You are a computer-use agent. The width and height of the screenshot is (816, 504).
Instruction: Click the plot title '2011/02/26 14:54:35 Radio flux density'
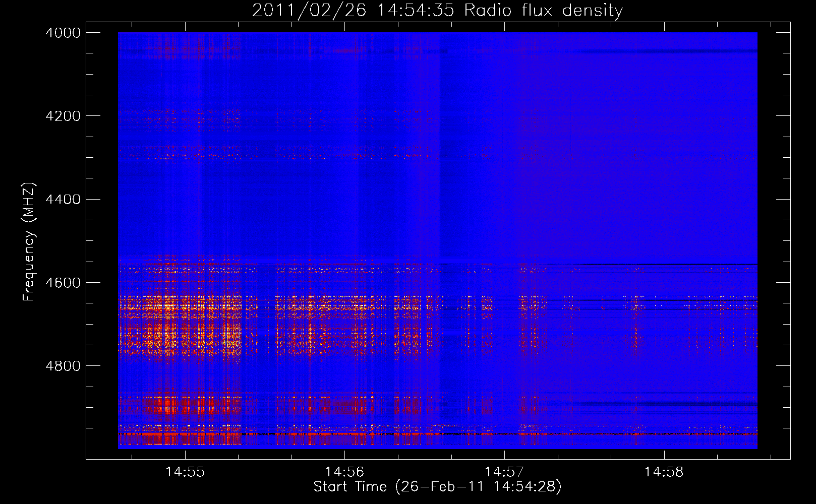click(437, 11)
